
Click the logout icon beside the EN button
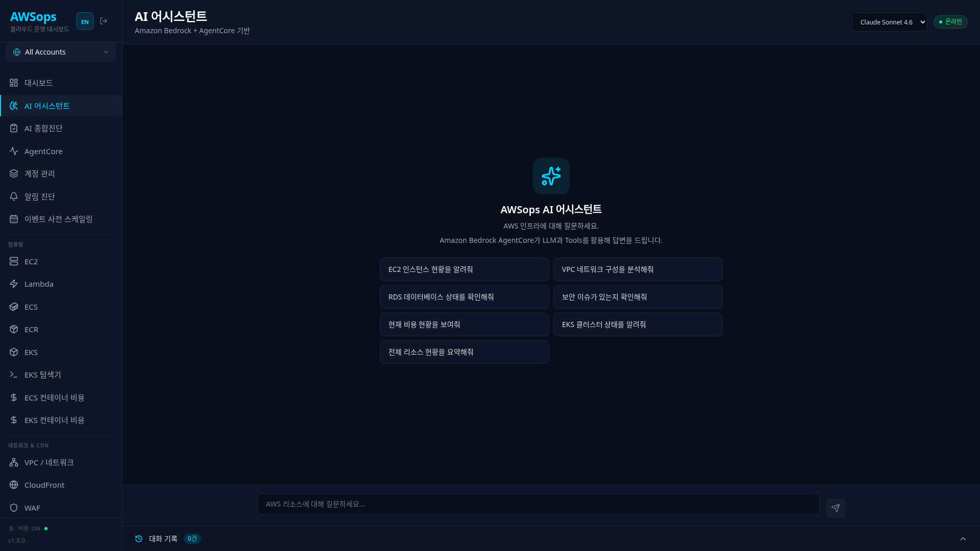[104, 21]
